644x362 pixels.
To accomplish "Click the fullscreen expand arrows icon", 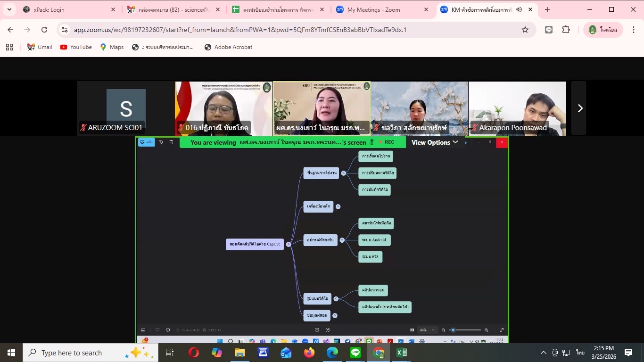I will (502, 330).
